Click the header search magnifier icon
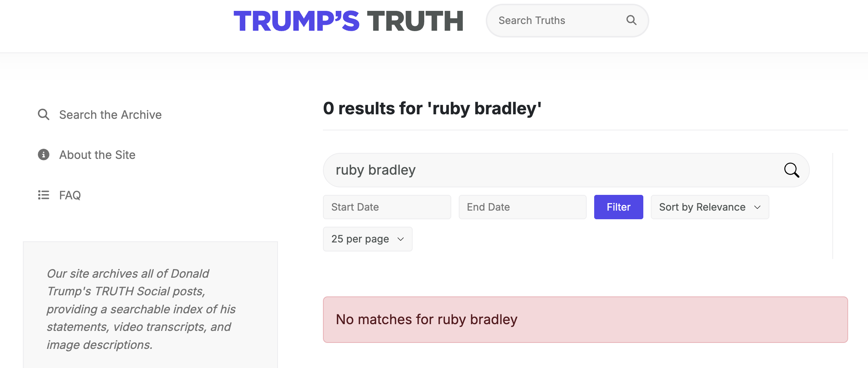 point(631,20)
